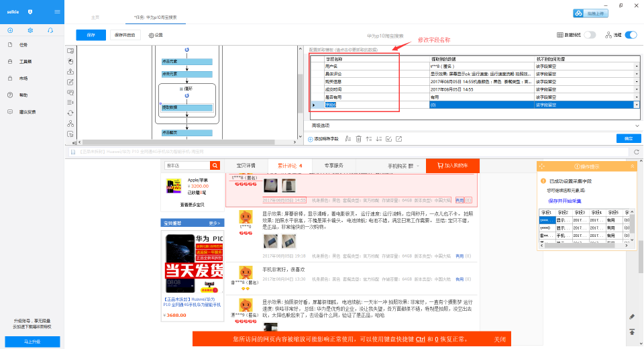The width and height of the screenshot is (644, 349).
Task: Open dropdown for 购买信息 row handling
Action: [x=637, y=82]
